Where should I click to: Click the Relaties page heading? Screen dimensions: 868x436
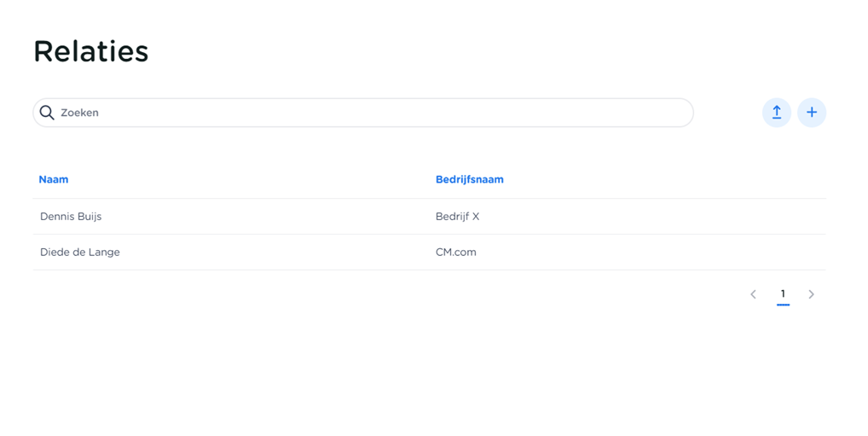tap(91, 51)
